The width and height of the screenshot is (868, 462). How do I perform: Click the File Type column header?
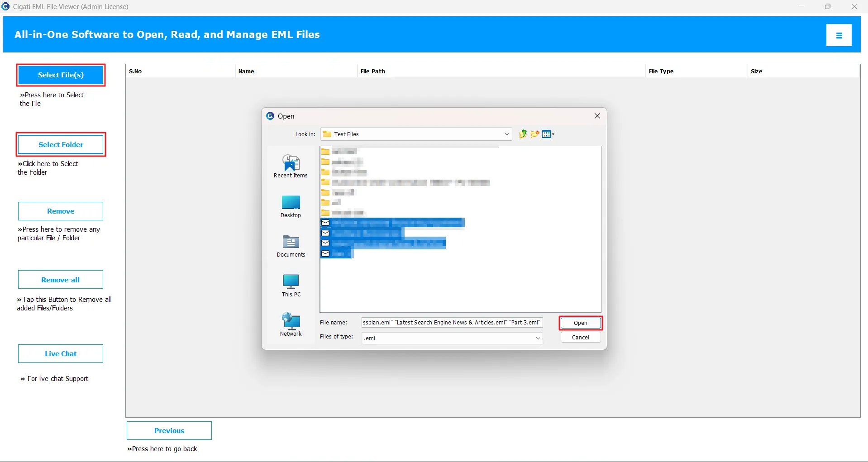(696, 71)
